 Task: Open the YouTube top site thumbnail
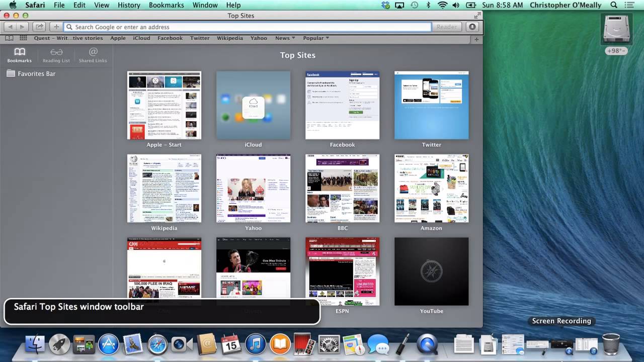(x=431, y=271)
